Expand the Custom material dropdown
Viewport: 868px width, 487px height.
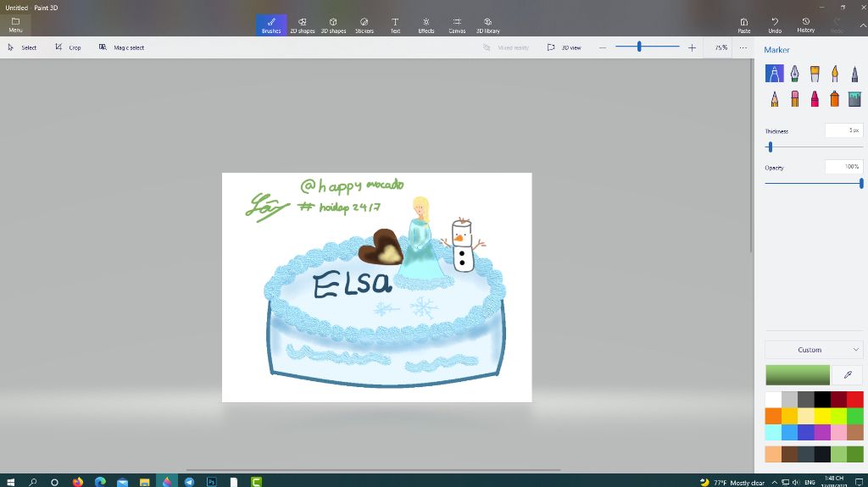814,350
